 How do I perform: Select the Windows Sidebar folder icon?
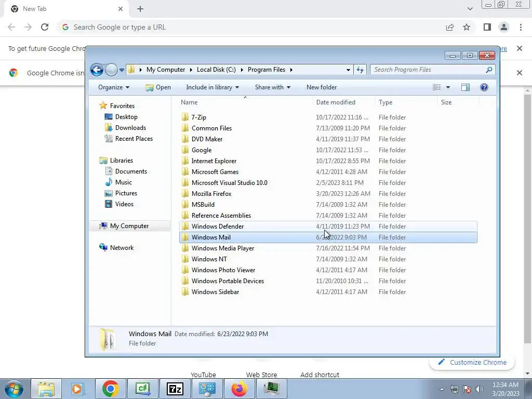[185, 292]
